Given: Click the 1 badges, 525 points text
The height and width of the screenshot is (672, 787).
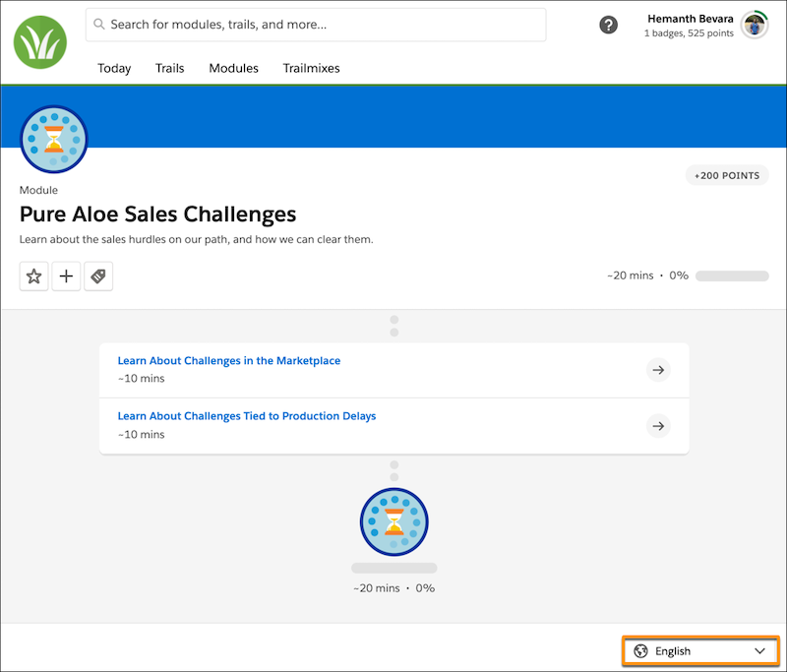Looking at the screenshot, I should tap(689, 33).
